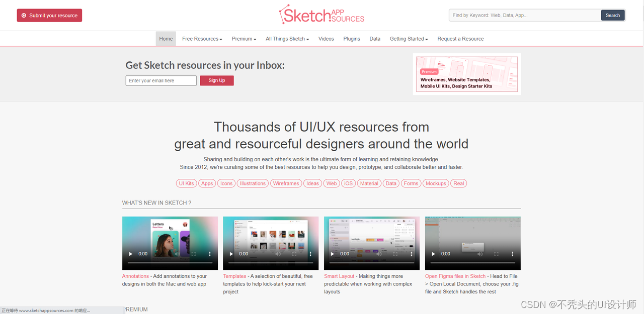
Task: Open more options on Annotations video
Action: click(x=210, y=254)
